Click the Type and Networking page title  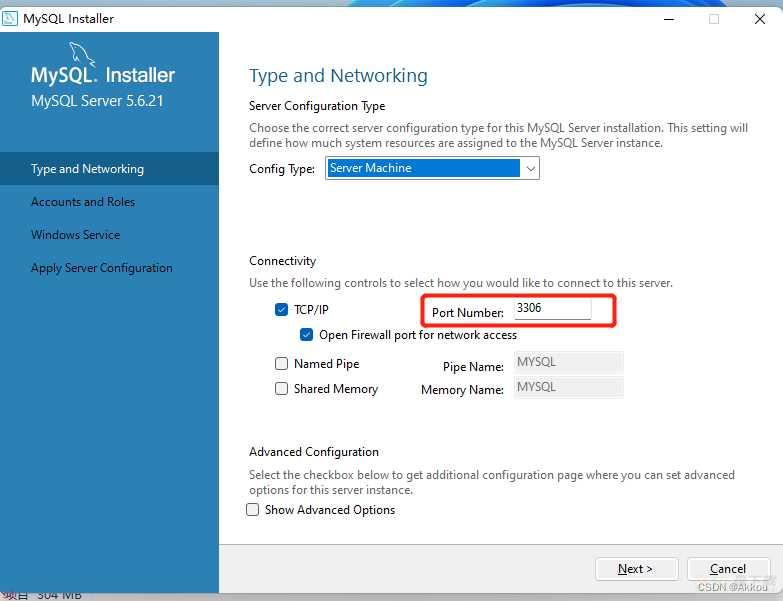click(338, 76)
